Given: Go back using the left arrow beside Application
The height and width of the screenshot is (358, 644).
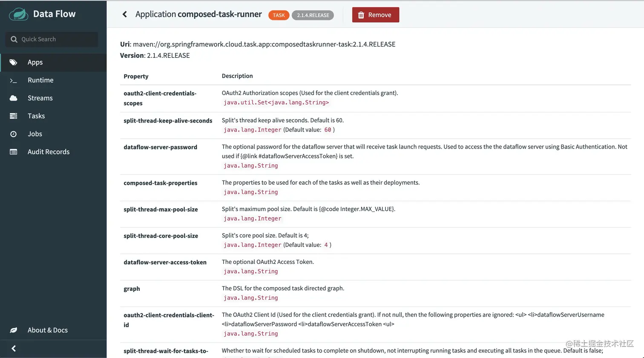Looking at the screenshot, I should (x=125, y=14).
